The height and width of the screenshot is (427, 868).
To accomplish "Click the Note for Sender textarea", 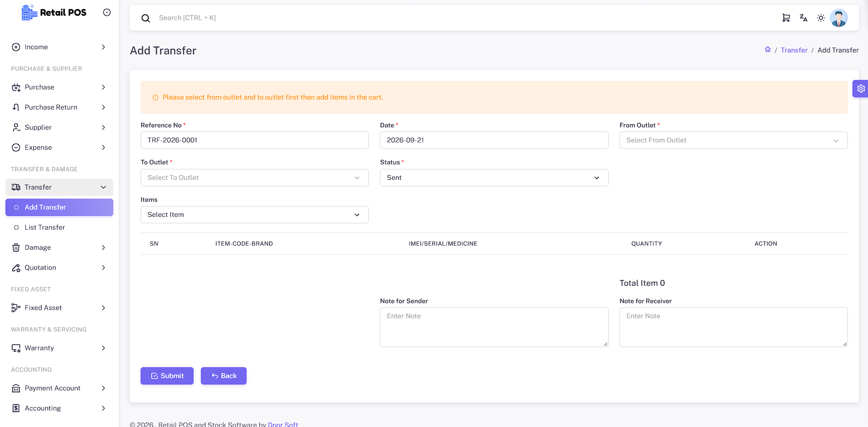I will coord(494,327).
